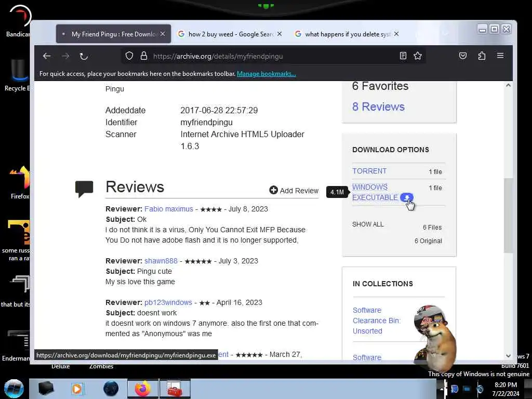The width and height of the screenshot is (532, 399).
Task: Open the extensions puzzle icon
Action: (x=482, y=56)
